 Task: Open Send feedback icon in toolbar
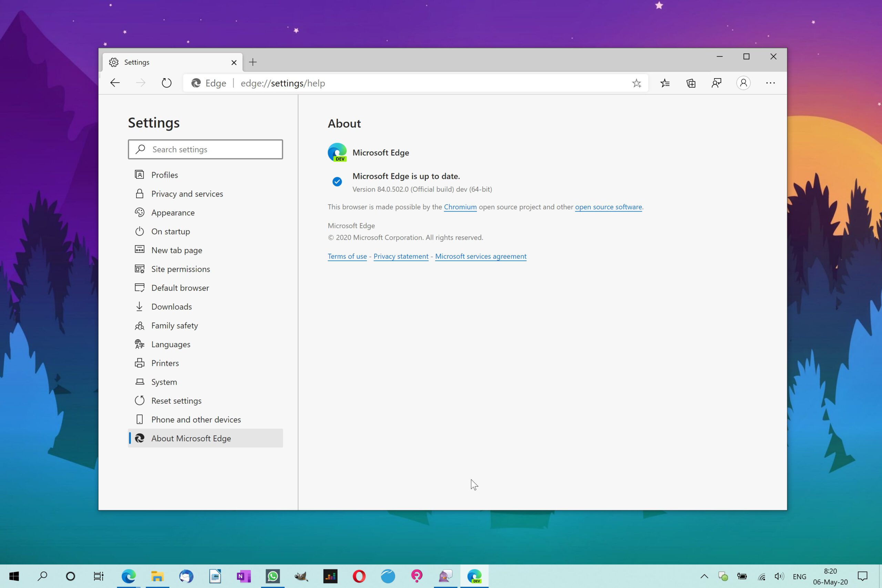(717, 83)
